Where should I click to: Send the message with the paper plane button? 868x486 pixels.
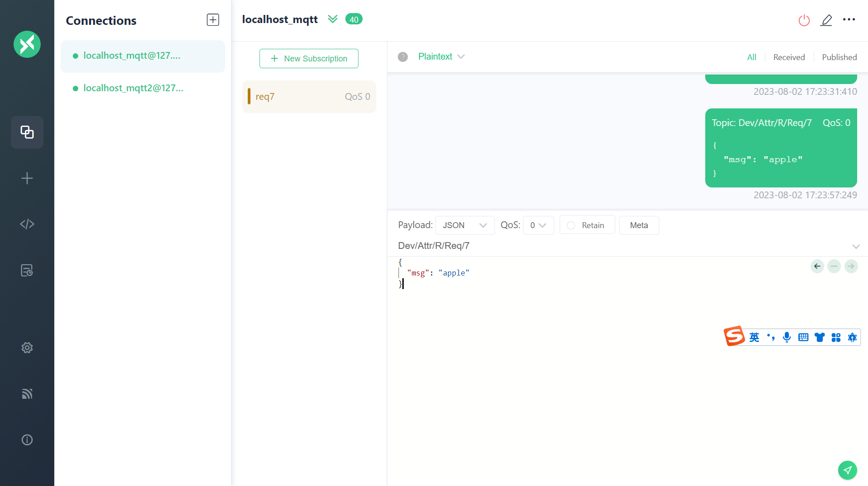coord(847,470)
